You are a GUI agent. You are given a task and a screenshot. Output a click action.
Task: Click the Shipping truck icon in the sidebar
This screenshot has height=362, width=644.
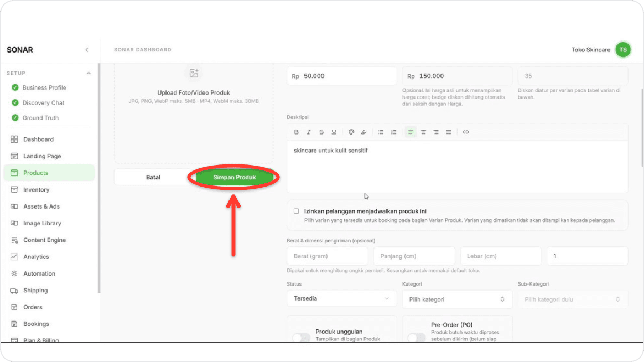(x=14, y=291)
